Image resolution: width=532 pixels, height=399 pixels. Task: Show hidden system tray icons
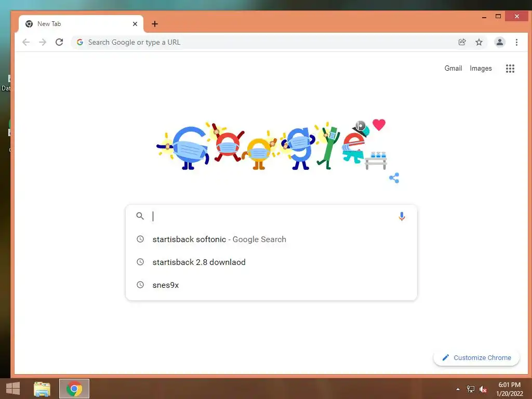point(458,389)
